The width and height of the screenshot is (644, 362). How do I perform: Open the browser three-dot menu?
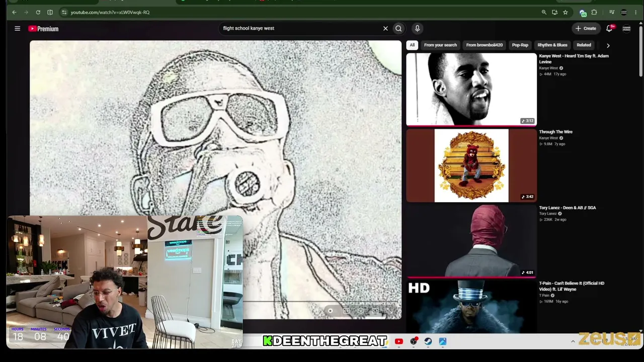tap(635, 12)
